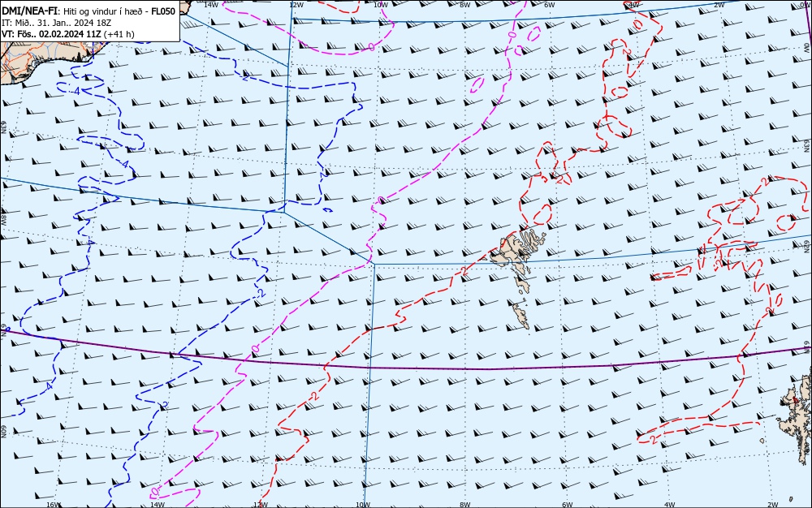
Task: Click the 8W longitude label on the bottom edge
Action: [x=465, y=505]
